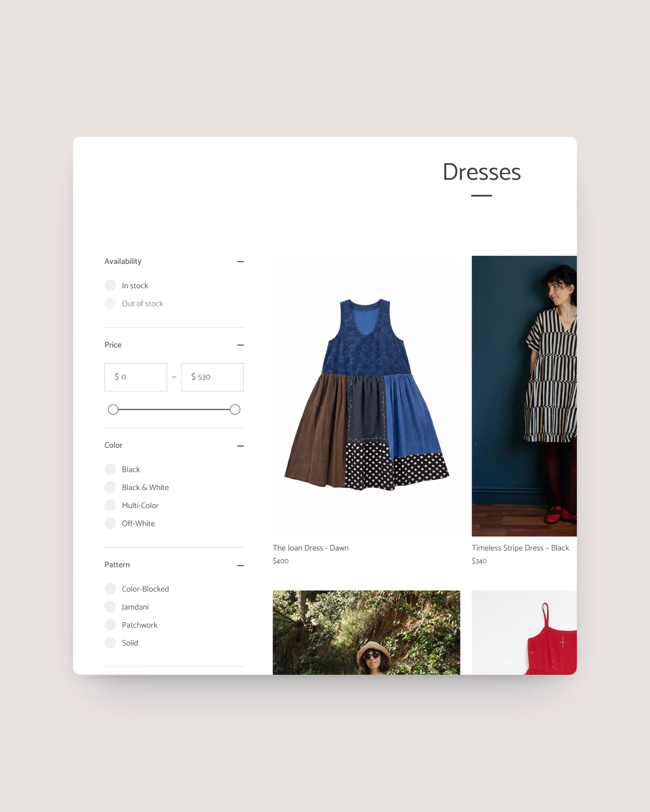Click the maximum price slider handle
Screen dimensions: 650x812
coord(235,410)
